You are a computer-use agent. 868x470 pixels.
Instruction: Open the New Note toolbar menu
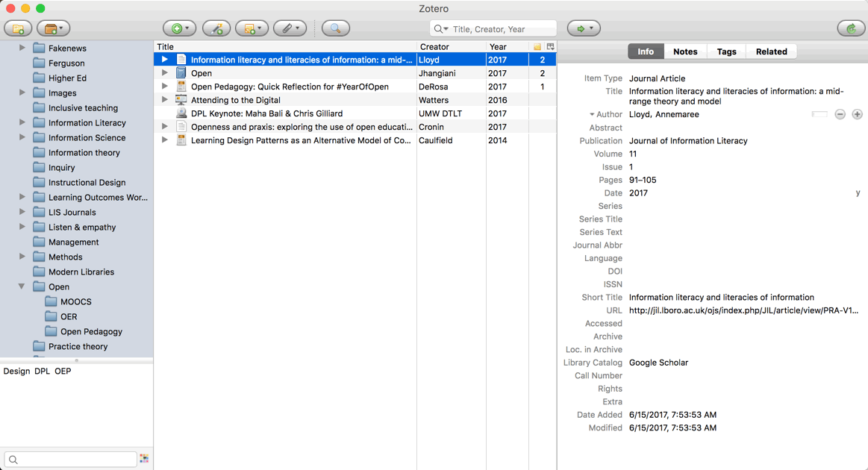point(252,28)
